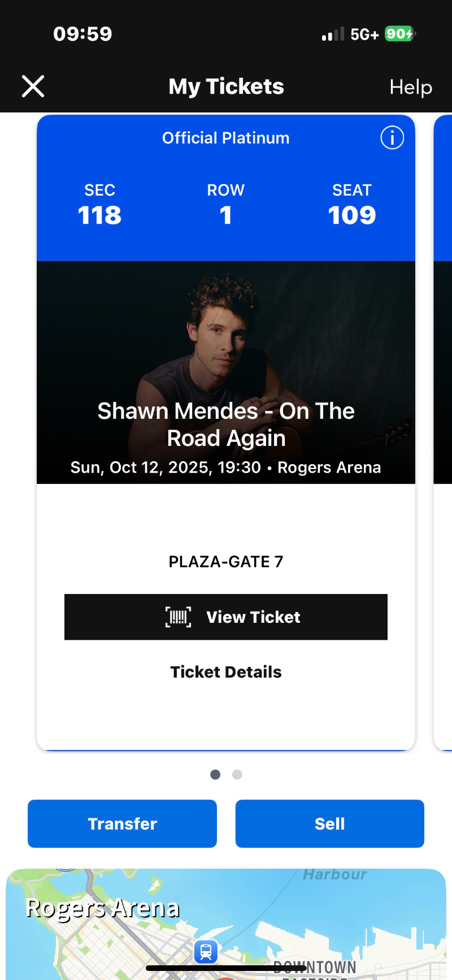Open Ticket Details
Image resolution: width=452 pixels, height=980 pixels.
point(226,672)
